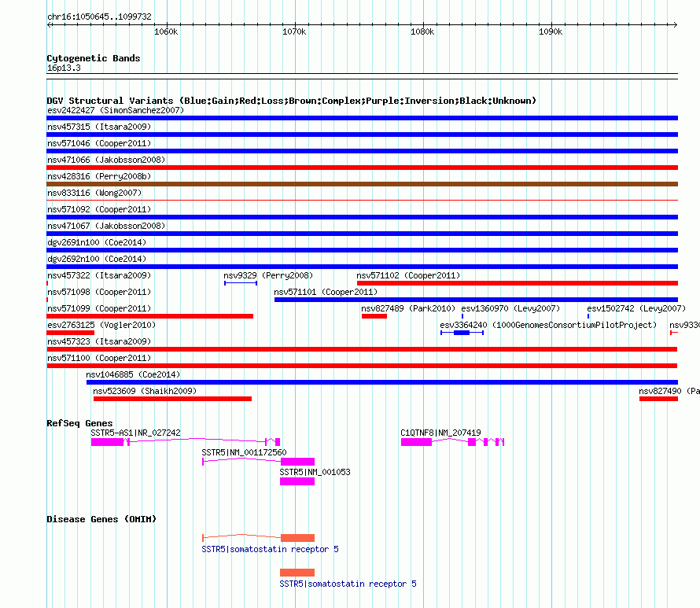Viewport: 700px width, 608px height.
Task: Open the dgv2692n100 (Coe2014) label
Action: (x=97, y=259)
